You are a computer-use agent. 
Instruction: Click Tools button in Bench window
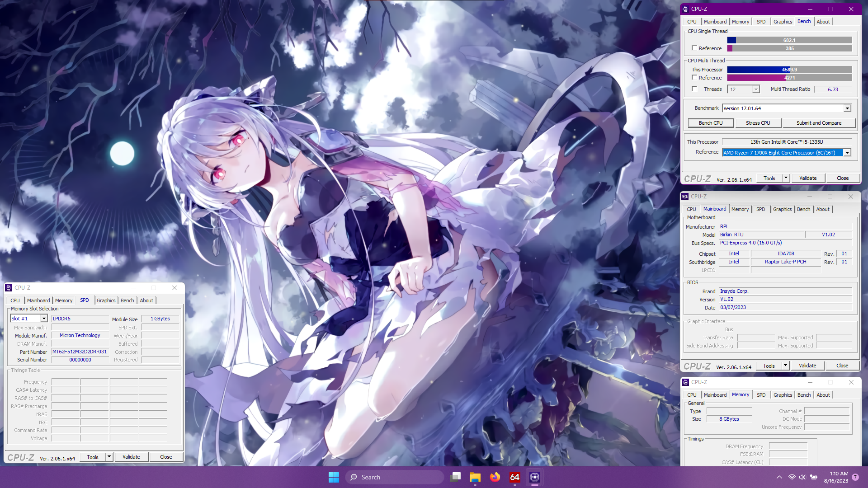coord(769,178)
